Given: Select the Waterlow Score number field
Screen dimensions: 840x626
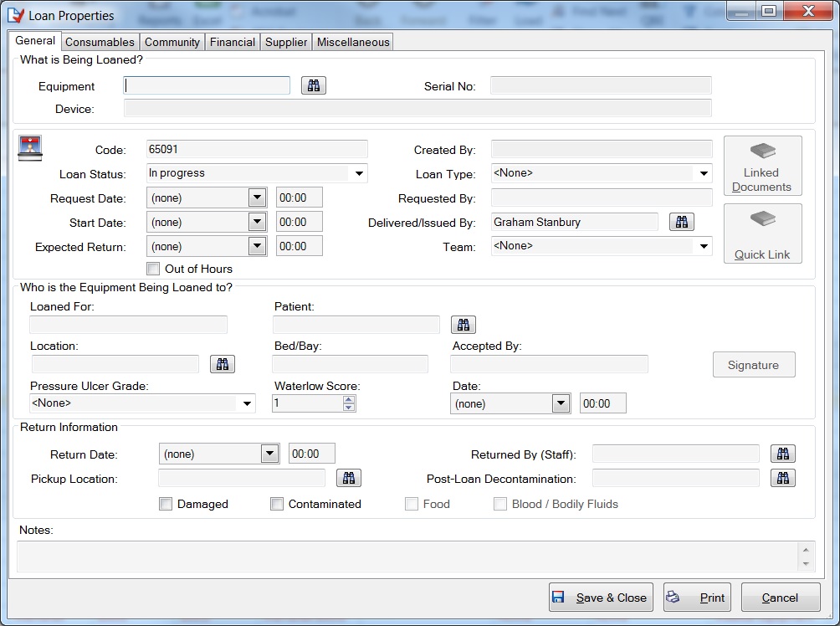Looking at the screenshot, I should pos(308,403).
